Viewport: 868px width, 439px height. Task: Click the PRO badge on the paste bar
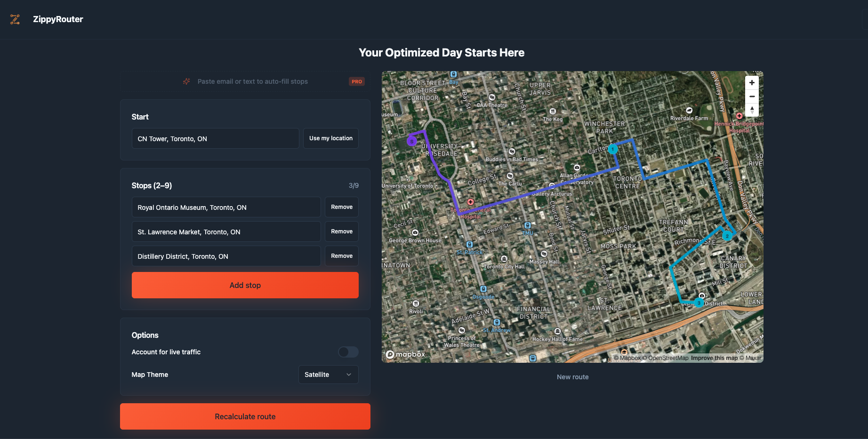356,81
